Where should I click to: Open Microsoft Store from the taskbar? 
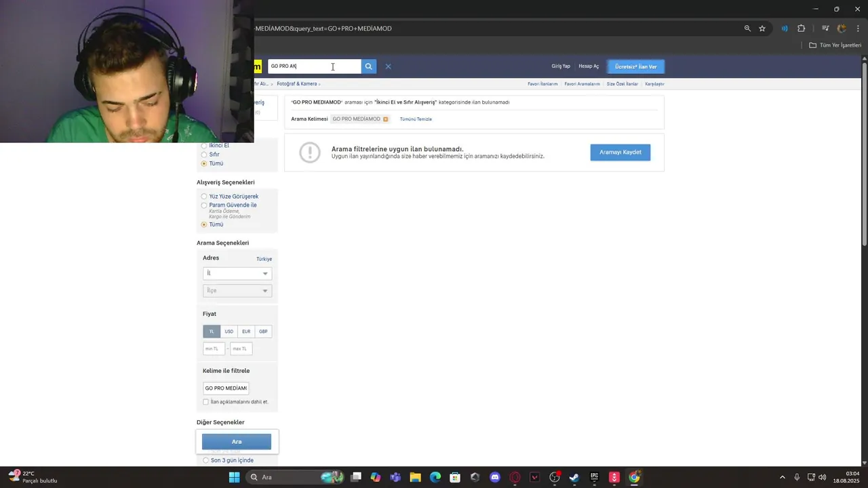point(455,477)
